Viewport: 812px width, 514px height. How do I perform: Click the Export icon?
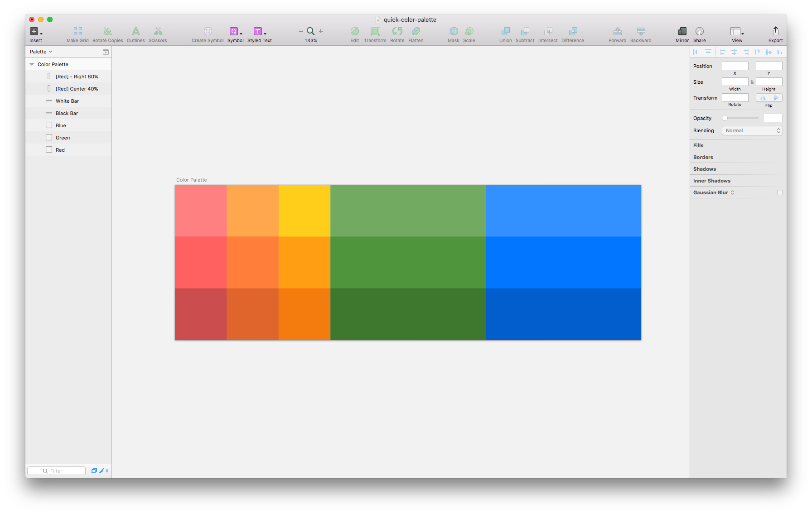(x=775, y=31)
